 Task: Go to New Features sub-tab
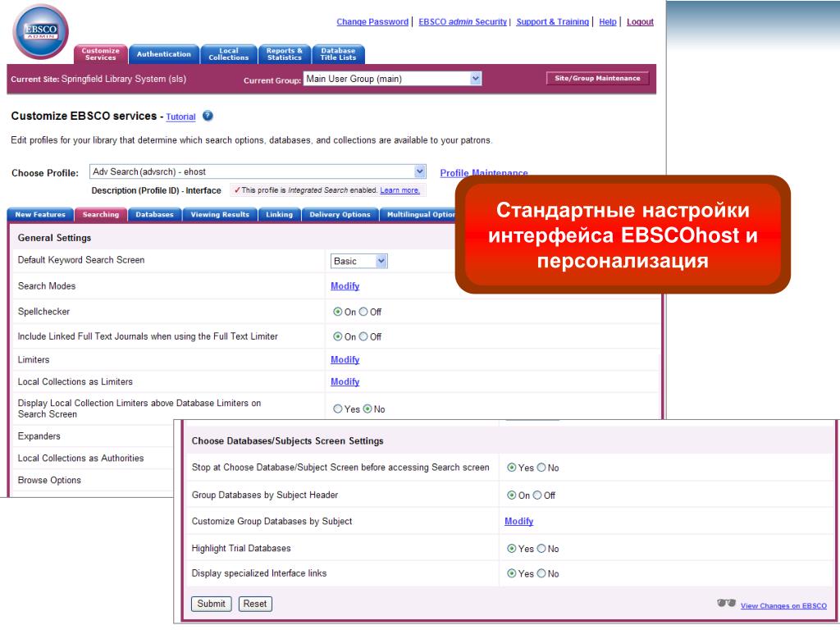pos(40,214)
